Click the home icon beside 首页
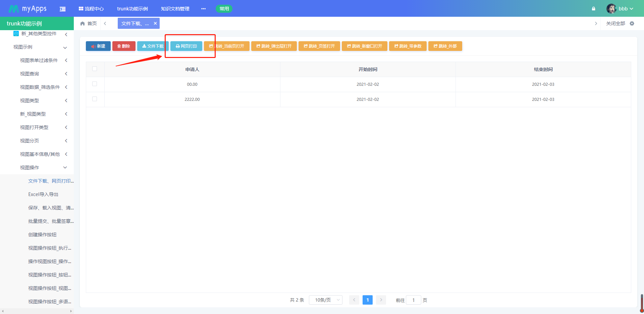This screenshot has height=314, width=644. [x=83, y=23]
